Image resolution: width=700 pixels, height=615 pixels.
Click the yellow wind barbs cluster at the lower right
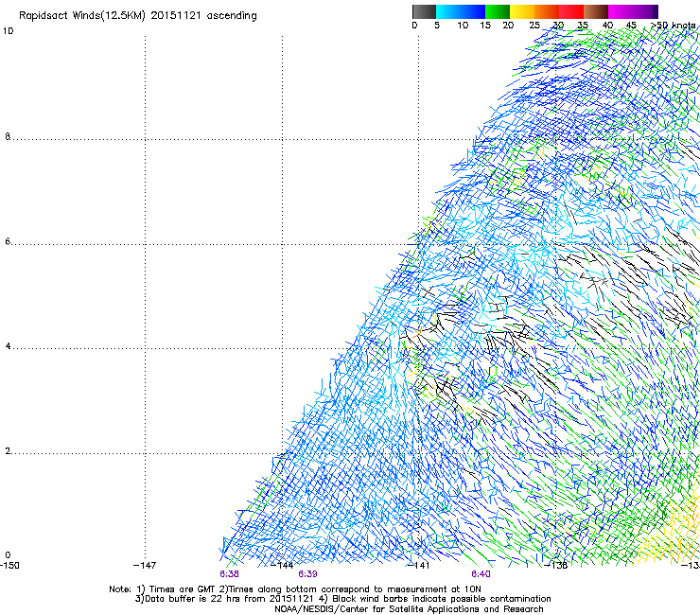pos(670,534)
